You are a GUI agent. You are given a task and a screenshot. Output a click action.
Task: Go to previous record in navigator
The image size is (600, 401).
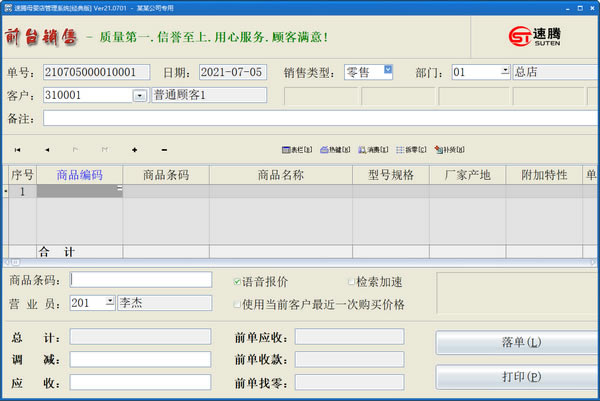[47, 150]
